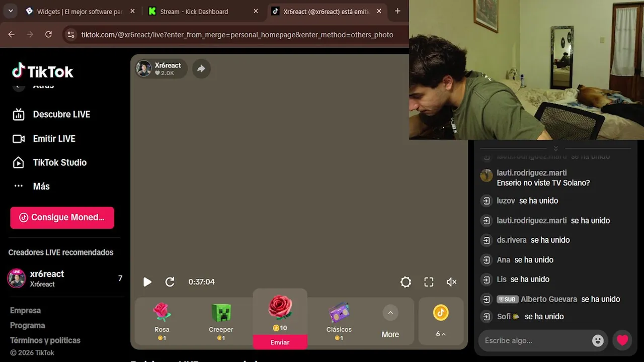Click username Lis in chat

pyautogui.click(x=502, y=280)
